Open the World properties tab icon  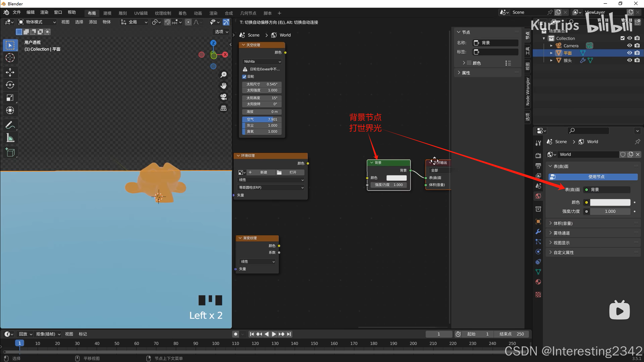[x=538, y=196]
